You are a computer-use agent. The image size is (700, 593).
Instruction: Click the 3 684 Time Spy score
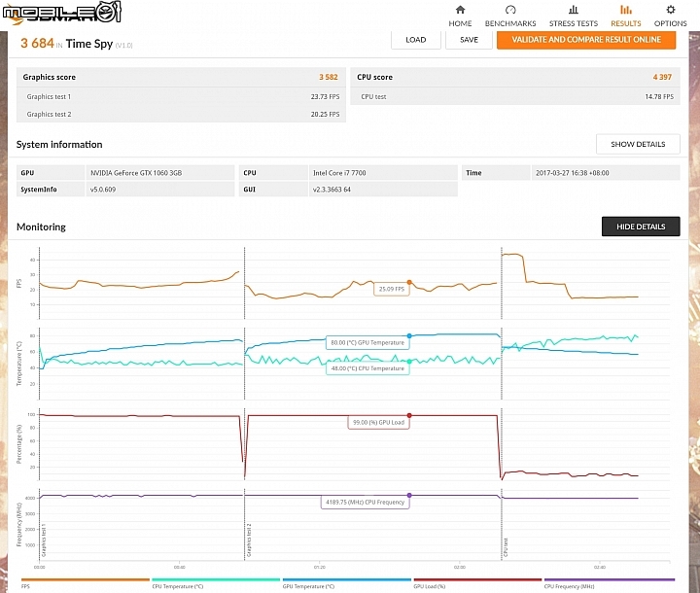click(37, 44)
